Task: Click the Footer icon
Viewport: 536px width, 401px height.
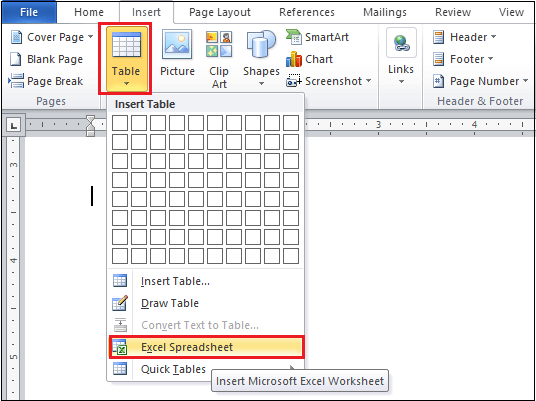Action: (x=439, y=59)
